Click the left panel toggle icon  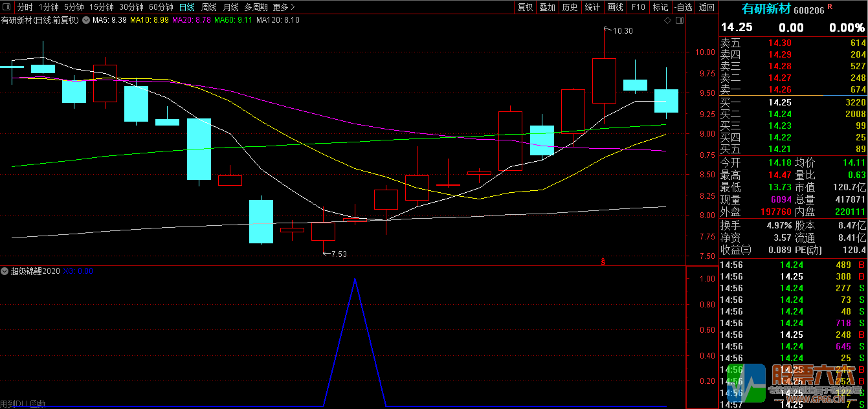(x=7, y=7)
